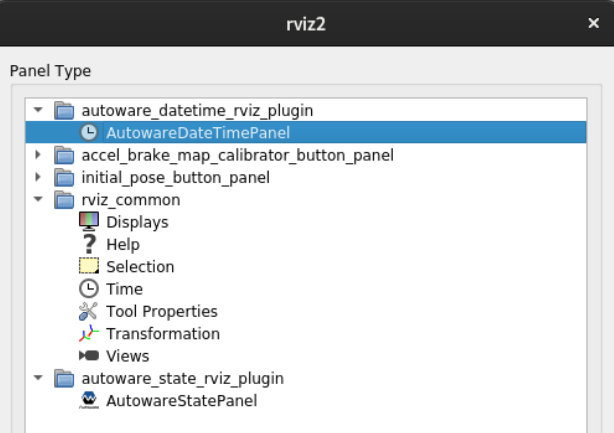Select the AutowareStatePanel entry
614x433 pixels.
pos(181,401)
